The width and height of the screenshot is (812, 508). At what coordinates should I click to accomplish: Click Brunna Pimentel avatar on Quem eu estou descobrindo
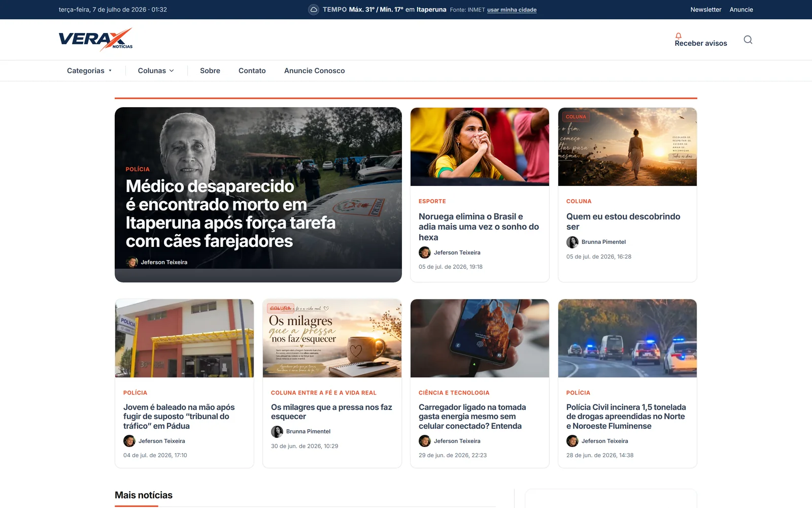coord(572,242)
